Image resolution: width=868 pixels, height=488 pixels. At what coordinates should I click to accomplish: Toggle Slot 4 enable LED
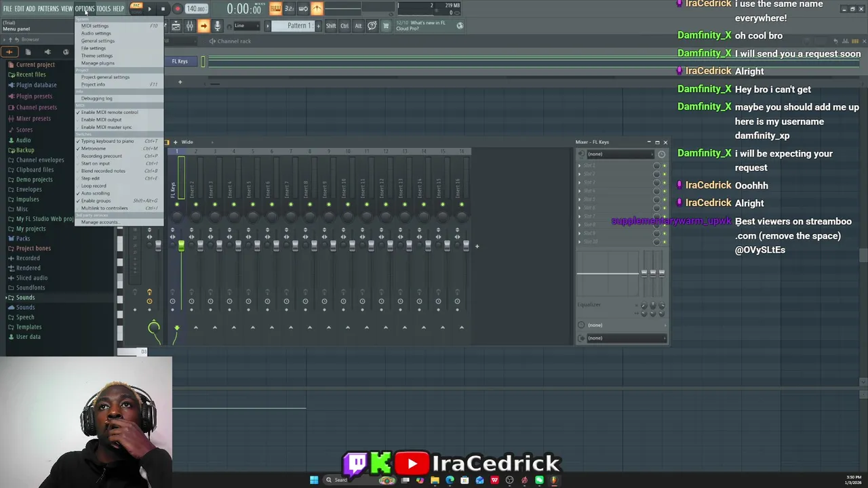(665, 191)
